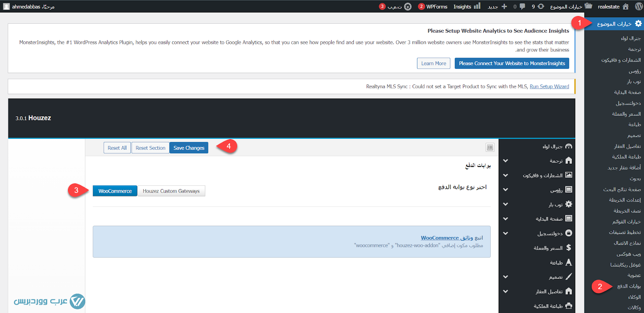Expand the ترجمة section chevron
The image size is (644, 313).
506,161
